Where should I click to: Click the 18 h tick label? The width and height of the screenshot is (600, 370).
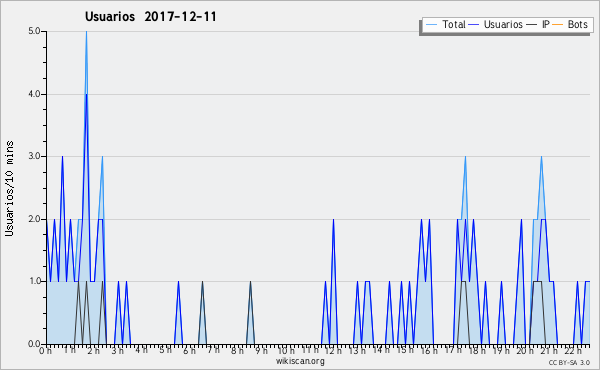[x=477, y=350]
